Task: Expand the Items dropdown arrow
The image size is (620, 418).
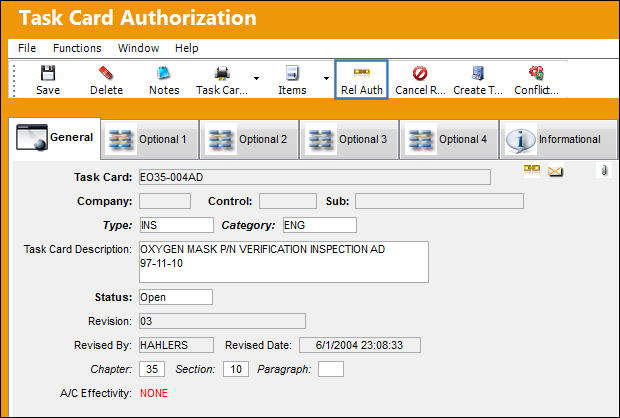Action: (x=326, y=78)
